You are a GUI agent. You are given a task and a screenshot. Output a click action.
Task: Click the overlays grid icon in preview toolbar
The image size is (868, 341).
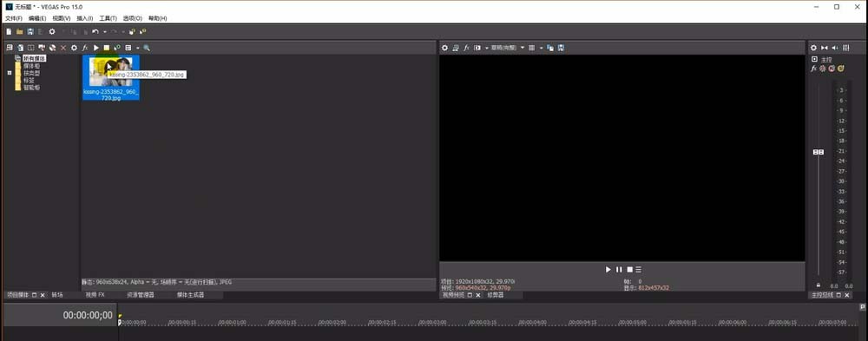pos(532,49)
